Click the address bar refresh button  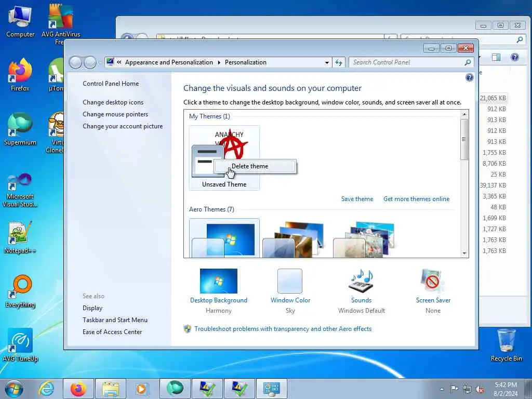[339, 62]
